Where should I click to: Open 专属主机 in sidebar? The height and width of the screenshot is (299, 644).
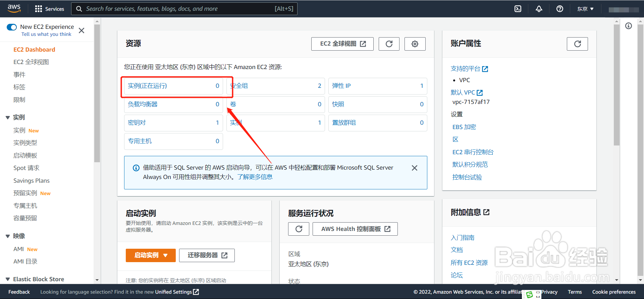(x=25, y=206)
